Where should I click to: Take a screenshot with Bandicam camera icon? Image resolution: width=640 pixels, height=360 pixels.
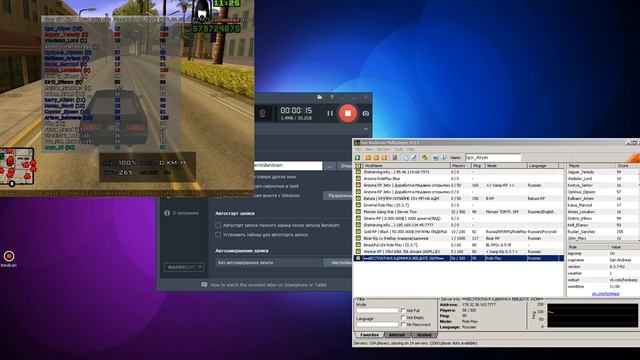tap(366, 113)
